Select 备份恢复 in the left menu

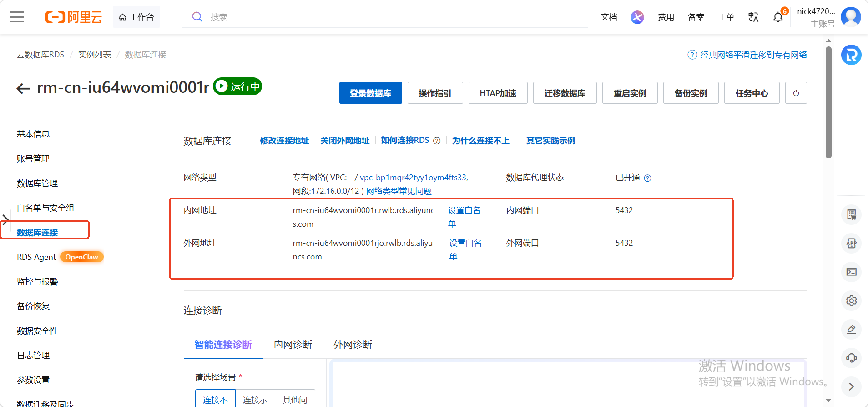point(33,306)
